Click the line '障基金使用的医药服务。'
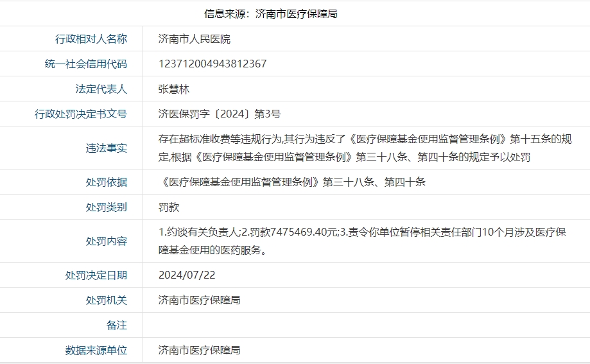Image resolution: width=590 pixels, height=364 pixels. click(213, 250)
